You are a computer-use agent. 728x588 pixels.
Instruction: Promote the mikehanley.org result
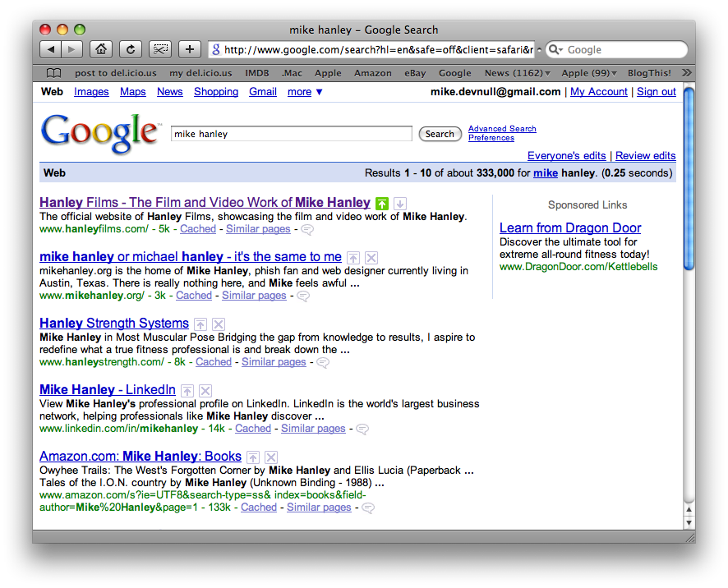pyautogui.click(x=353, y=258)
